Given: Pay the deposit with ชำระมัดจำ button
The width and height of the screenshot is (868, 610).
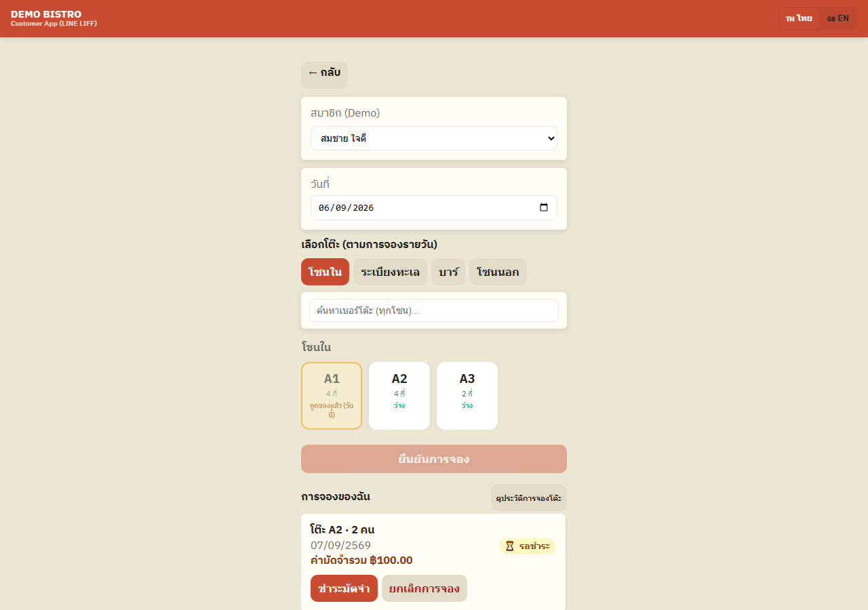Looking at the screenshot, I should (x=344, y=588).
